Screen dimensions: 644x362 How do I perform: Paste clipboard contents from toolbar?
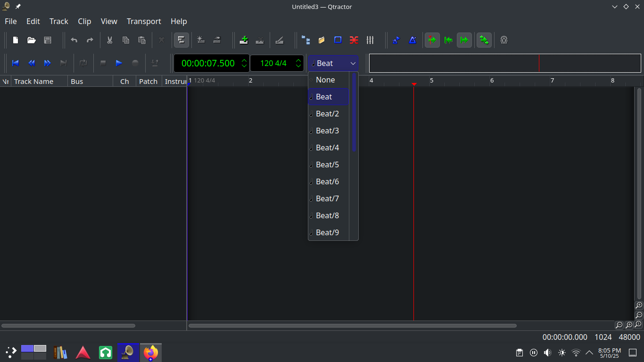click(x=142, y=40)
